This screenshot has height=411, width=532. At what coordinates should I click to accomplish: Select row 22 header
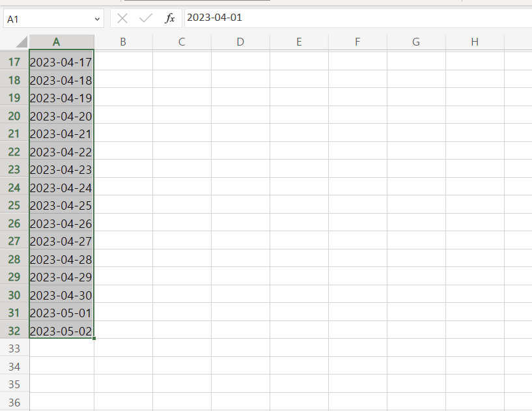pyautogui.click(x=14, y=151)
